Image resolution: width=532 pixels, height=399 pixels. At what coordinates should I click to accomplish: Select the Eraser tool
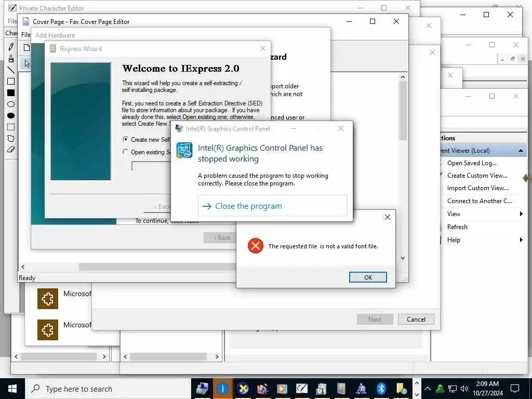coord(11,150)
